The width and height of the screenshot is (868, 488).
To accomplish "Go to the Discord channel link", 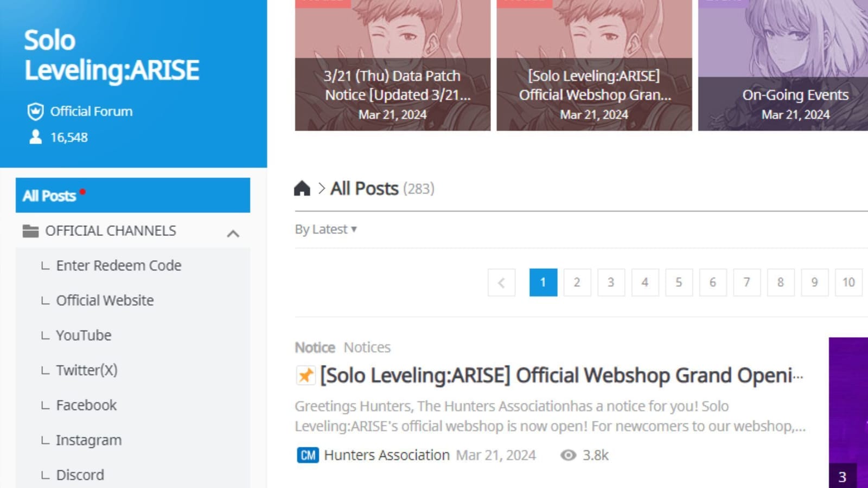I will (80, 475).
